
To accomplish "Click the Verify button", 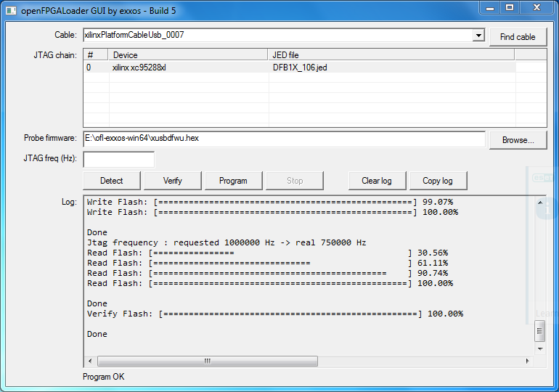I will click(x=173, y=181).
